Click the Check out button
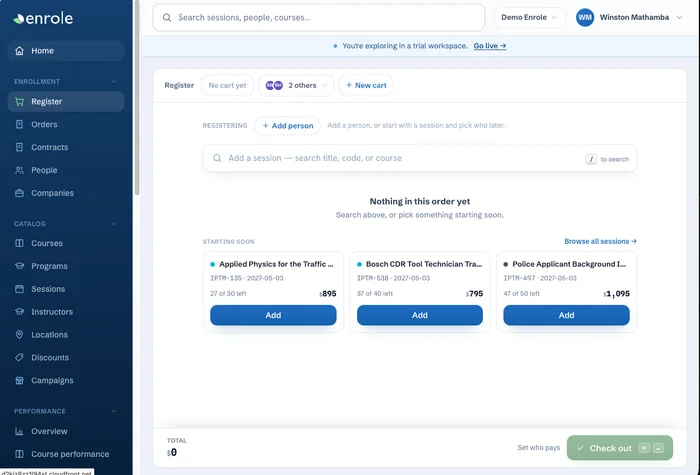The image size is (700, 475). pyautogui.click(x=620, y=448)
